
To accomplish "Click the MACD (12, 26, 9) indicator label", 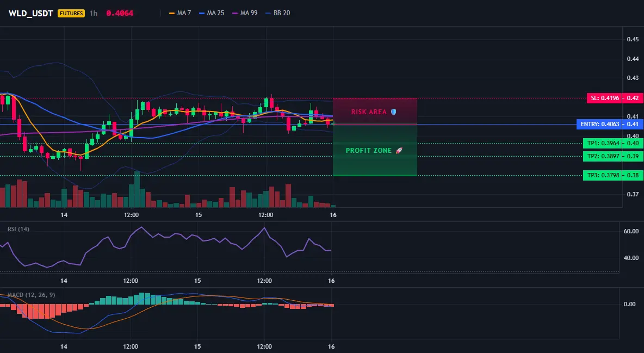I will [x=31, y=295].
